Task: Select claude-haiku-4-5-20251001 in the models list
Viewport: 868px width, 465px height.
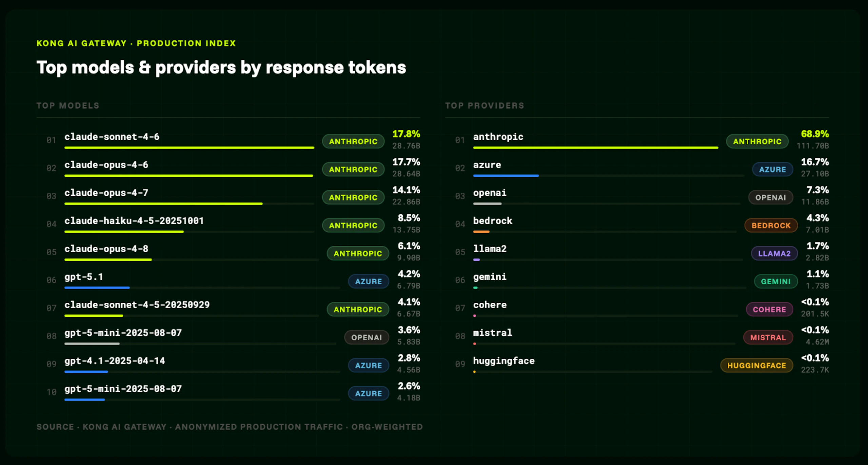Action: [134, 221]
